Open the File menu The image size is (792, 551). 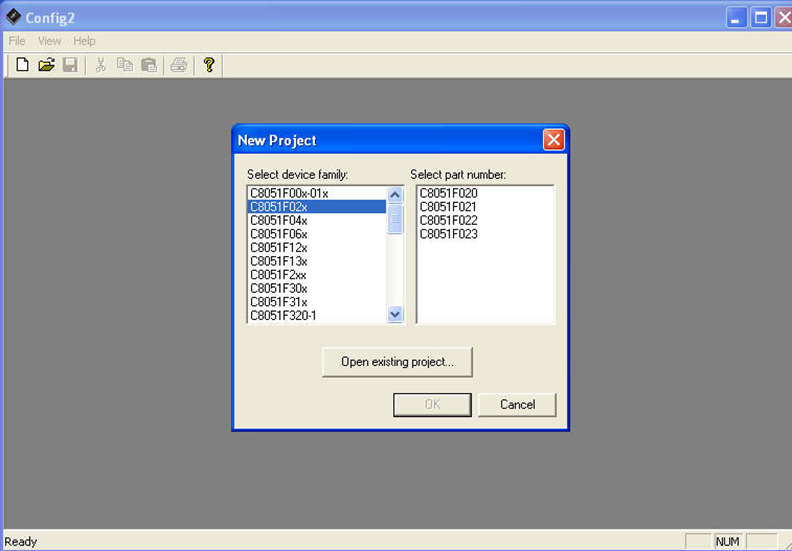[x=17, y=41]
